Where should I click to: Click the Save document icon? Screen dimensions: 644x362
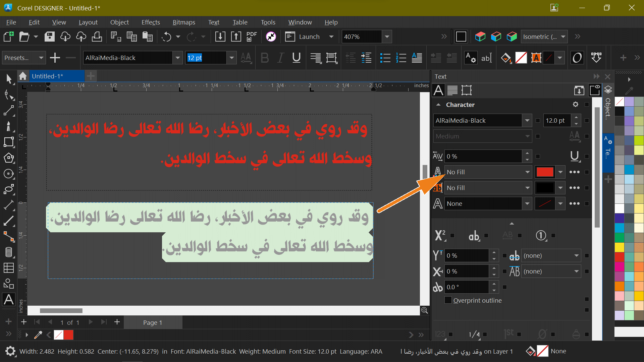click(x=50, y=37)
